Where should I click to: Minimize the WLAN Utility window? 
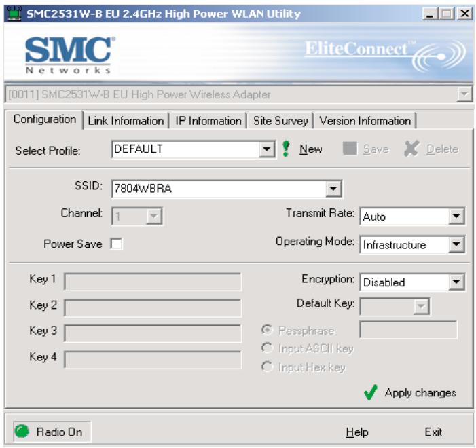430,14
